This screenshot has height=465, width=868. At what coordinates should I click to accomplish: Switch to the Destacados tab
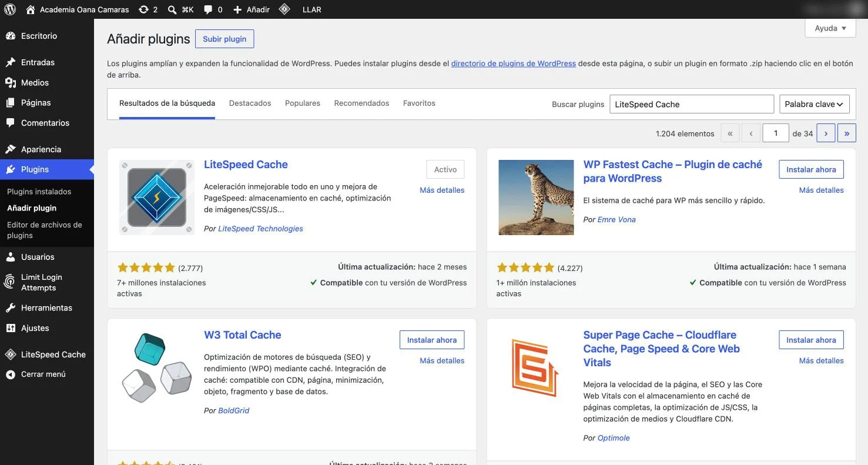click(250, 103)
